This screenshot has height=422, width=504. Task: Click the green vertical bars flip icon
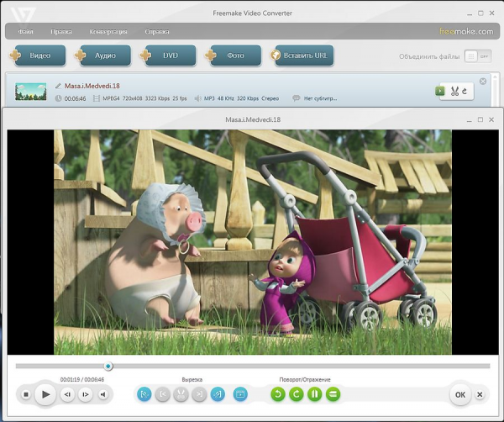pos(315,394)
